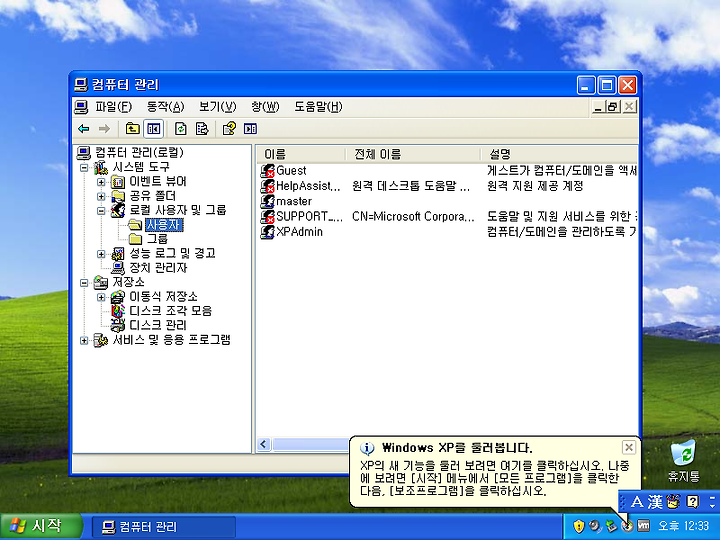The width and height of the screenshot is (720, 540).
Task: Click 원격 지원 제공 계정 description text
Action: pos(535,186)
